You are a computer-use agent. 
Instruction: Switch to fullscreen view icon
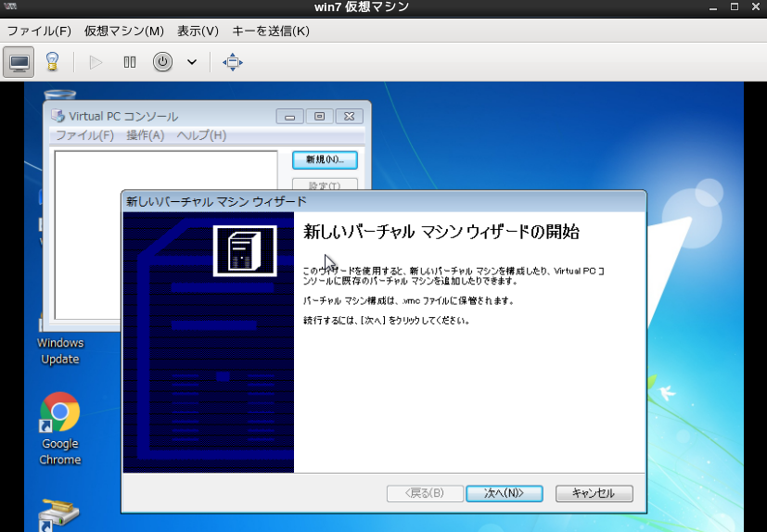coord(233,62)
